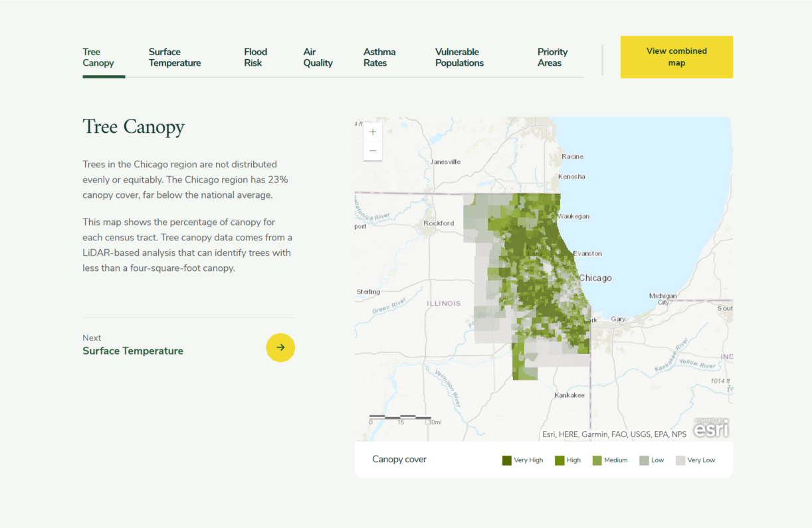This screenshot has width=812, height=528.
Task: Follow the Next Surface Temperature link
Action: coord(133,351)
